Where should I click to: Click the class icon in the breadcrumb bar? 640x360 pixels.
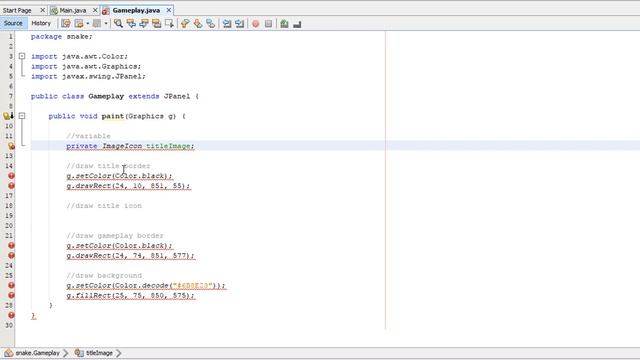(9, 353)
